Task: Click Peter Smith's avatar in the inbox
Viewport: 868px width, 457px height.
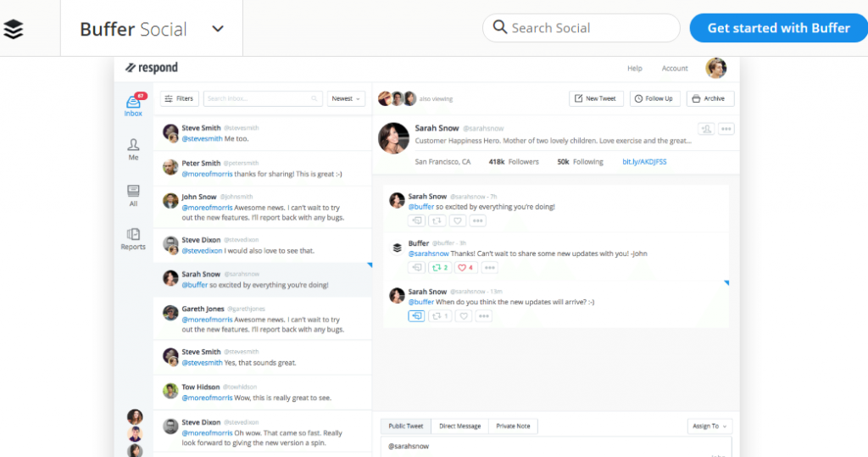Action: pyautogui.click(x=170, y=167)
